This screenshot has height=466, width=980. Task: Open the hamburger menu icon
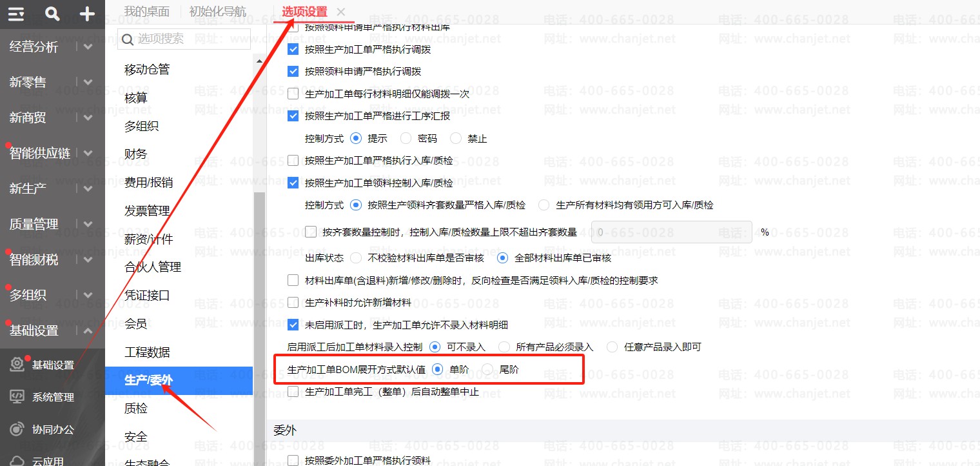coord(17,14)
